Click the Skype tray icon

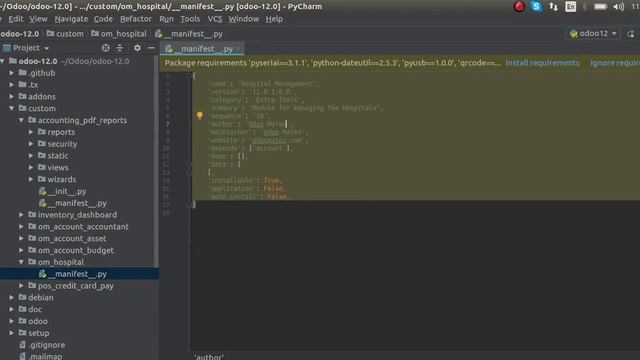point(536,7)
